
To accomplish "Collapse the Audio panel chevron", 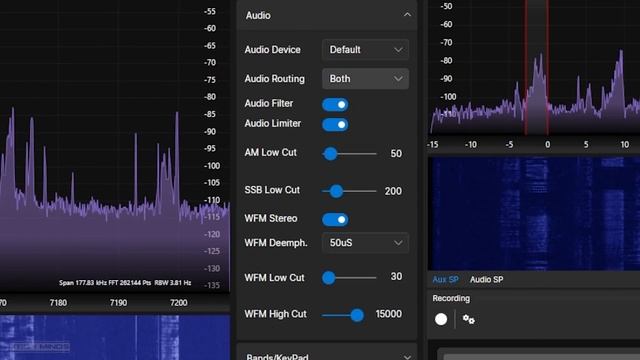I will click(407, 15).
